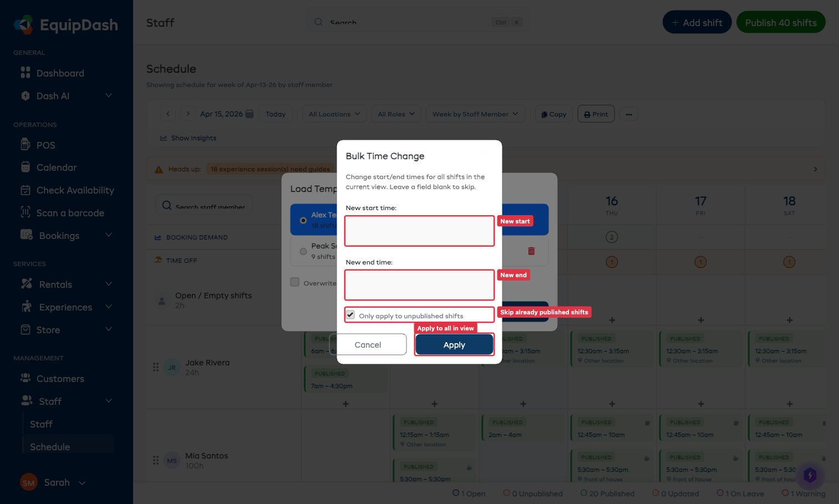Click Publish 40 shifts

tap(781, 23)
